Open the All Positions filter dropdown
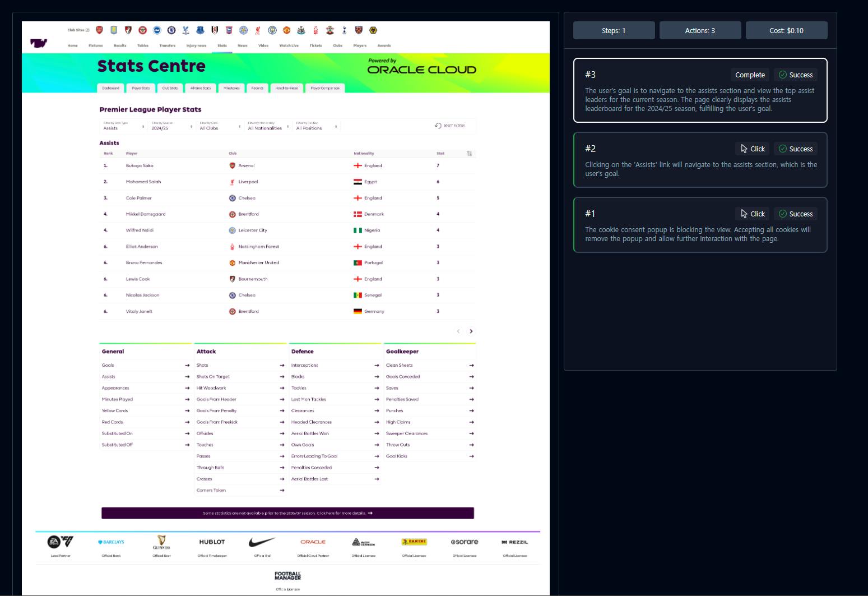 (317, 126)
